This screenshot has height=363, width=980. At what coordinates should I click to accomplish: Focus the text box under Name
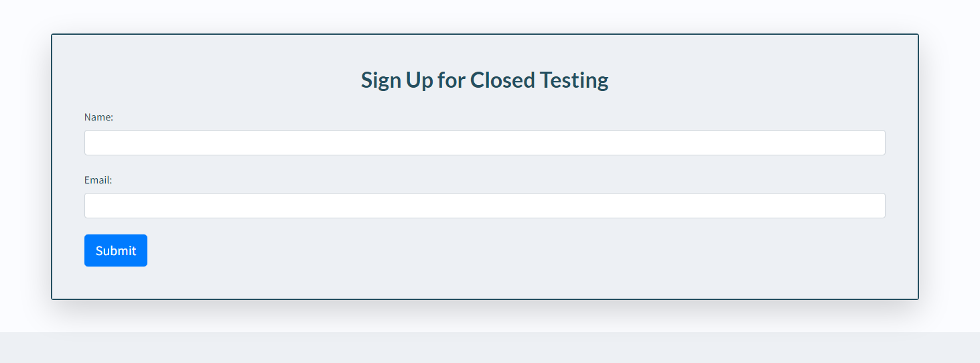(x=484, y=143)
